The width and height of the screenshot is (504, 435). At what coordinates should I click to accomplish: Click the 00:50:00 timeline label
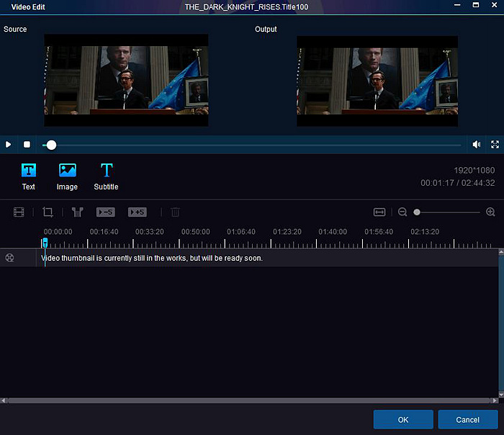pyautogui.click(x=195, y=232)
